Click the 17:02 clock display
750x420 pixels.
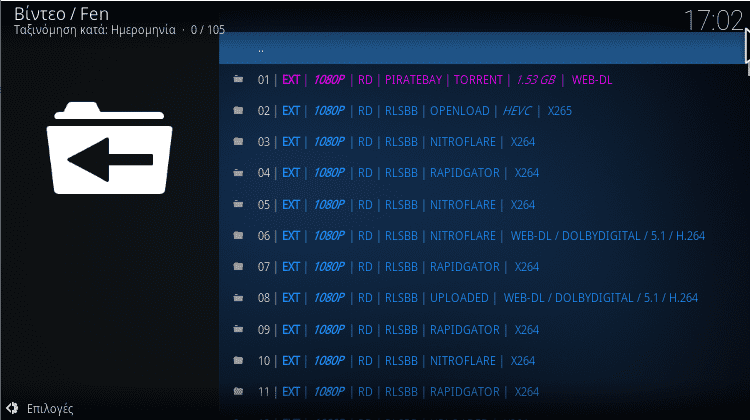tap(713, 20)
